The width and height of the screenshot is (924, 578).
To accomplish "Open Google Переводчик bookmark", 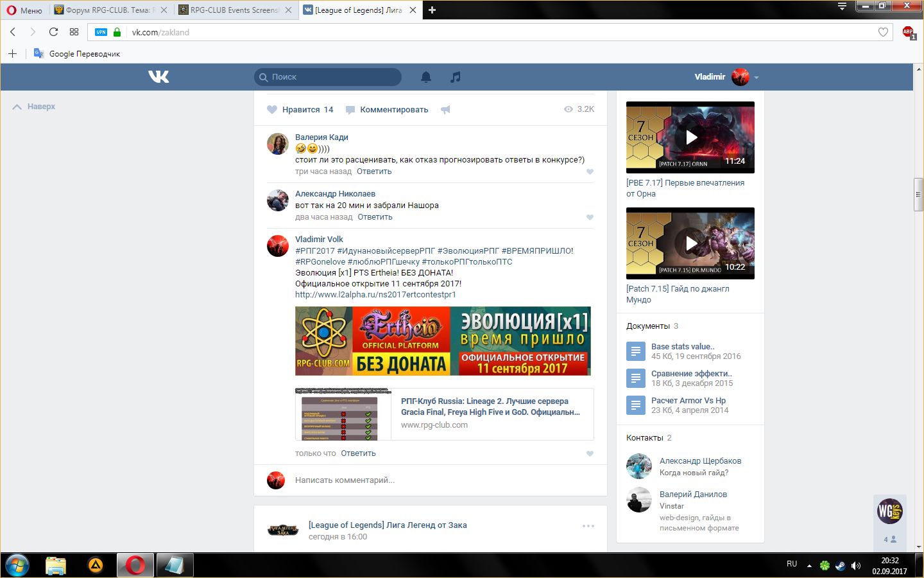I will (77, 54).
